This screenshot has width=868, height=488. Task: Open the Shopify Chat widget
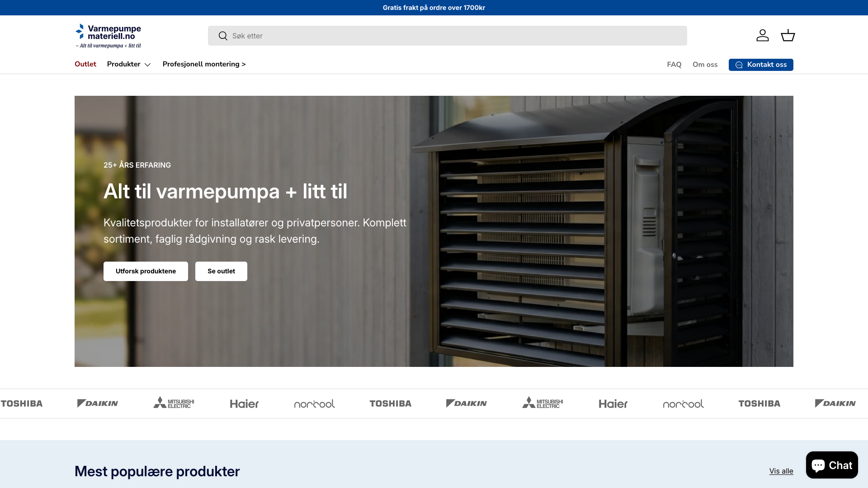click(832, 465)
